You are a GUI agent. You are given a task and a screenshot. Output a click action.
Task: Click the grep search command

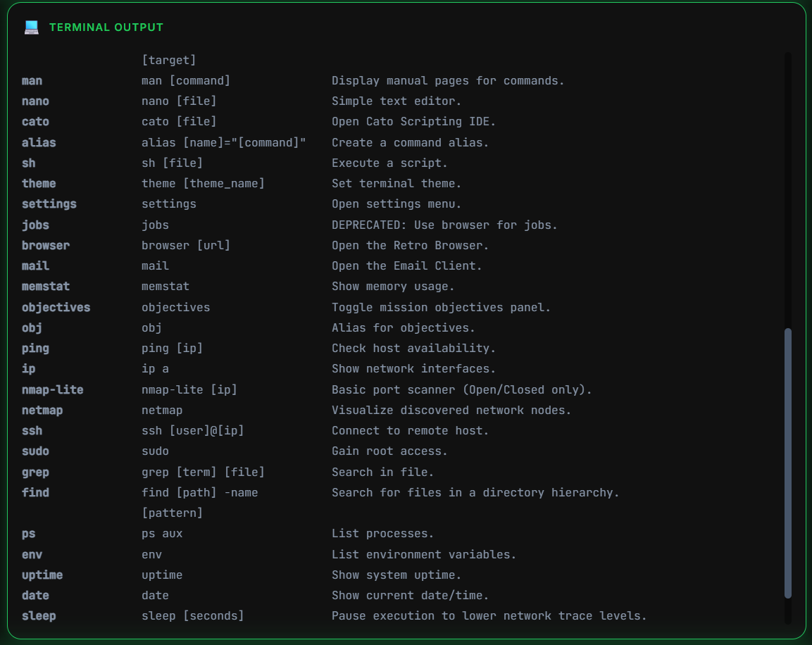coord(35,472)
